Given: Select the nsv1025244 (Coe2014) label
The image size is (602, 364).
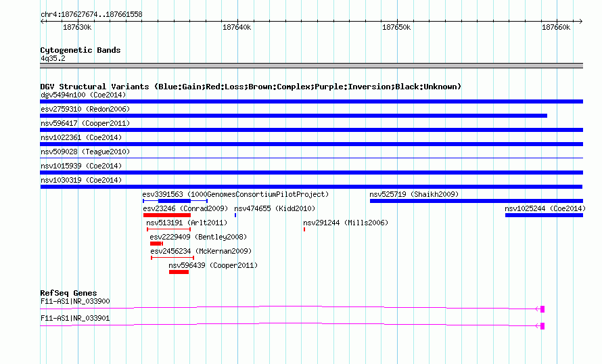Looking at the screenshot, I should click(x=545, y=208).
